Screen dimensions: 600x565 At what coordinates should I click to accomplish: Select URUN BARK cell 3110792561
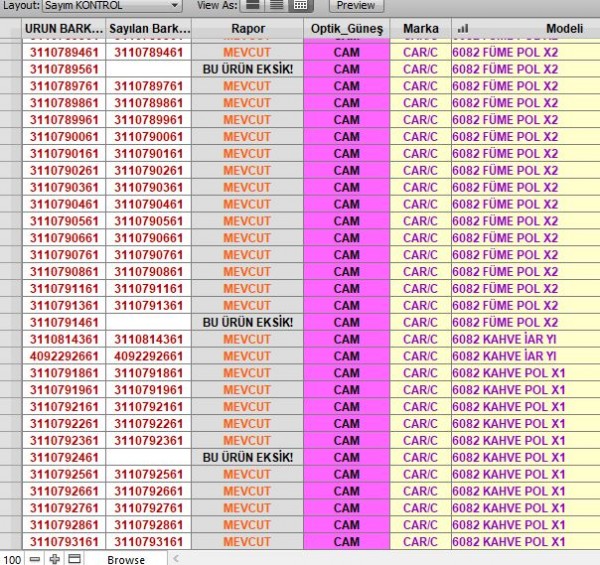(x=64, y=474)
